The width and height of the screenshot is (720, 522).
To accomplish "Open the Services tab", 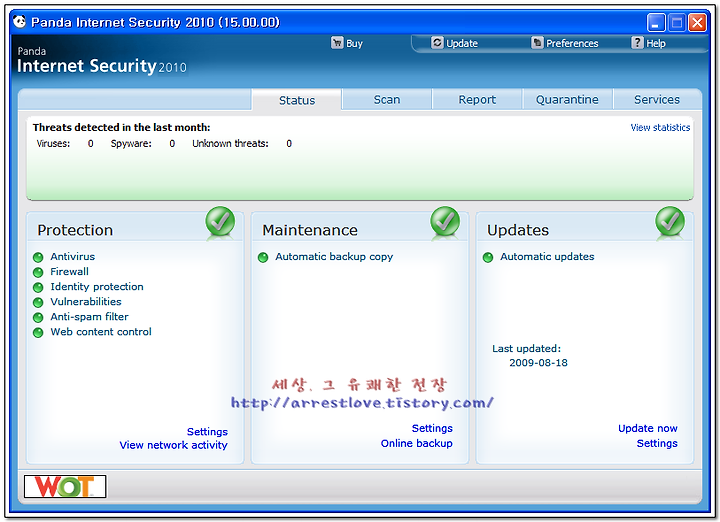I will coord(657,100).
